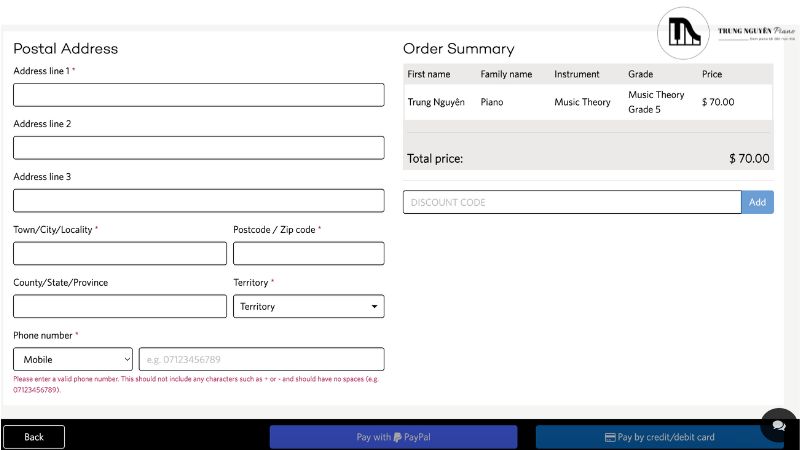Select the Trung Nguyên order row
This screenshot has height=450, width=800.
[x=436, y=102]
